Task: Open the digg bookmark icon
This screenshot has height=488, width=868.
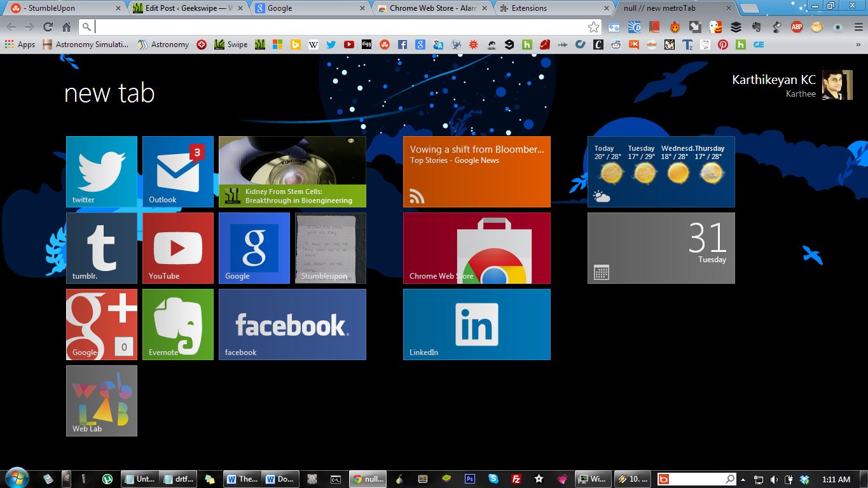Action: tap(366, 45)
